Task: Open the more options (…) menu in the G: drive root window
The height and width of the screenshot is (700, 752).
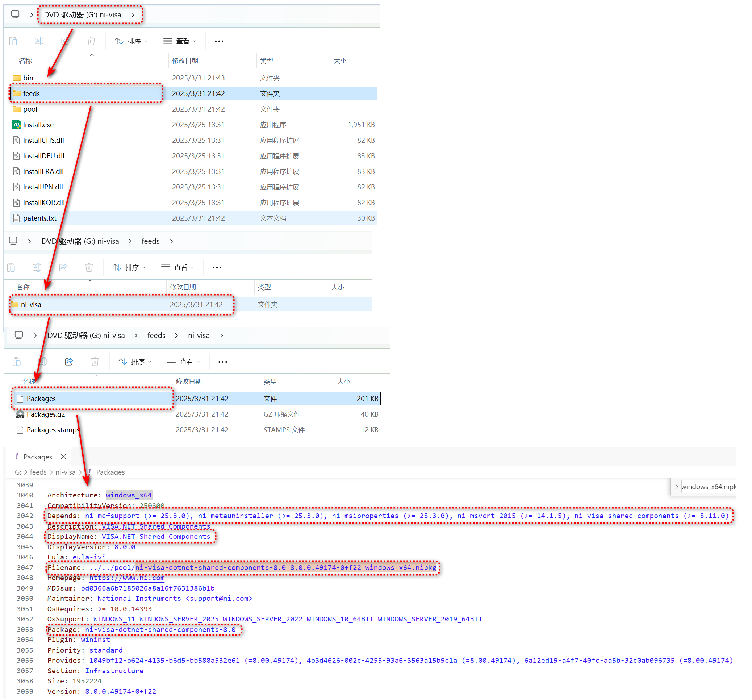Action: pyautogui.click(x=219, y=41)
